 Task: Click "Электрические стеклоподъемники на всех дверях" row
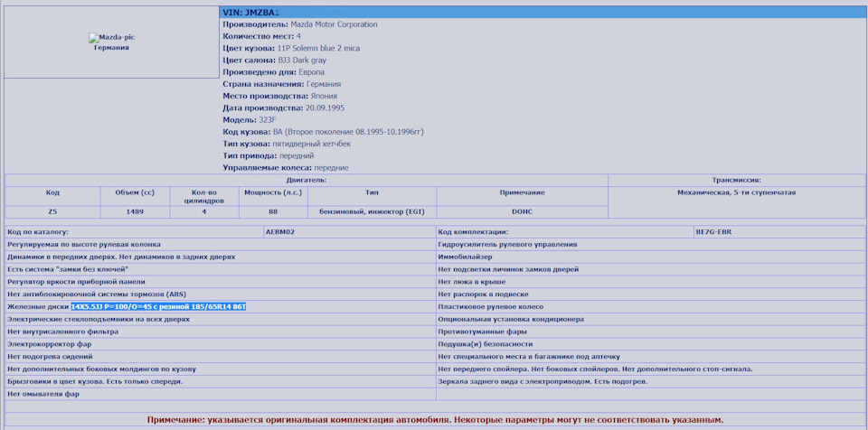[221, 319]
